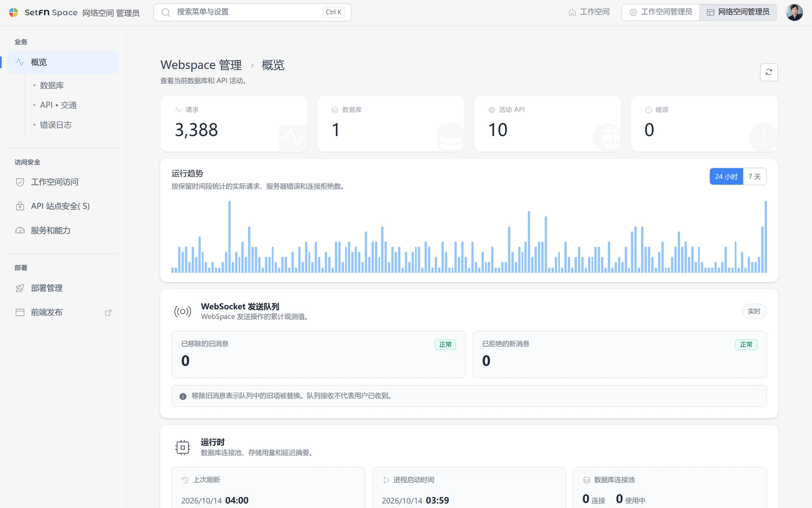This screenshot has height=508, width=812.
Task: Select the 24 小时 range toggle
Action: tap(726, 177)
